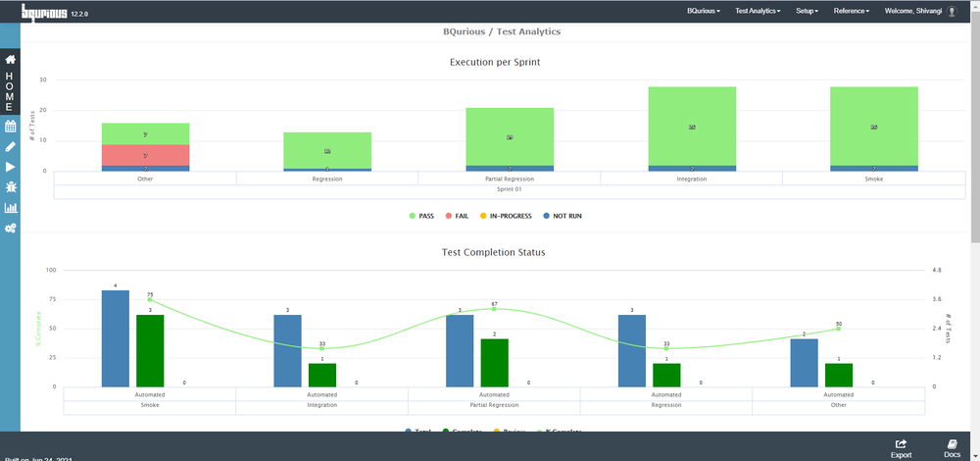Open the bug defects icon in sidebar

tap(10, 187)
